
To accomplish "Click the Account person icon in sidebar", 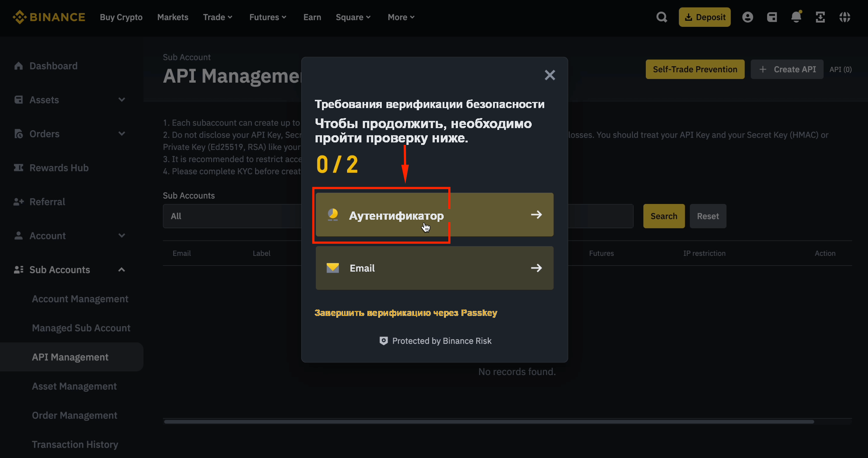I will 19,236.
